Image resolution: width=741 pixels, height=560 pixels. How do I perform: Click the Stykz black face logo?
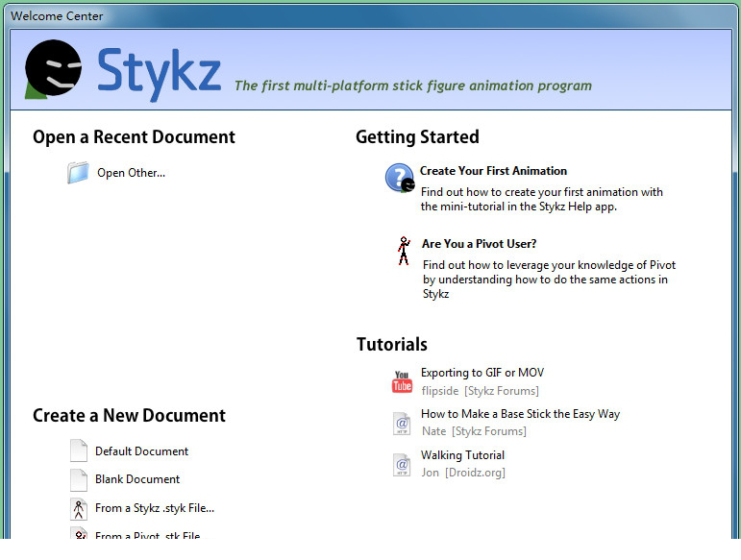(x=53, y=69)
